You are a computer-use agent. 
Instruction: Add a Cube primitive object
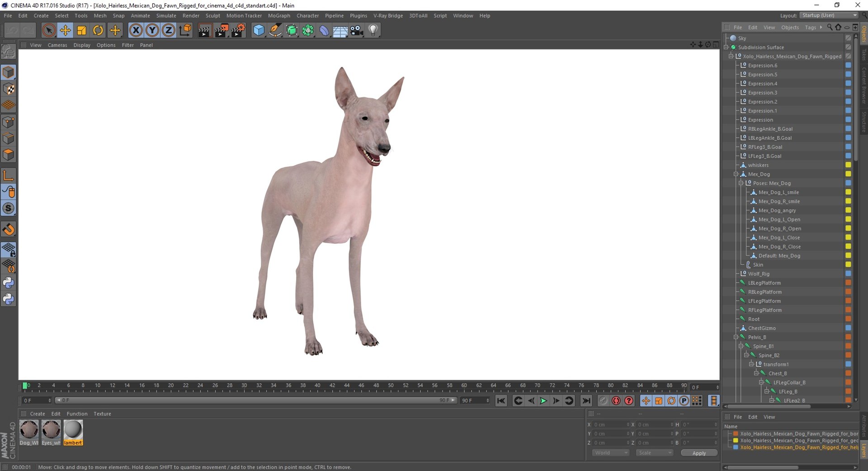tap(259, 30)
